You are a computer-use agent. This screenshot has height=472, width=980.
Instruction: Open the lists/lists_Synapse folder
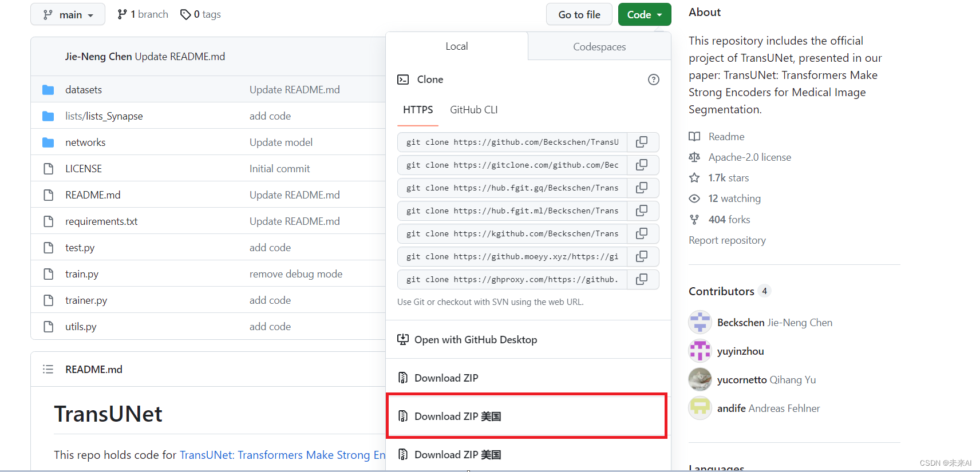[104, 116]
